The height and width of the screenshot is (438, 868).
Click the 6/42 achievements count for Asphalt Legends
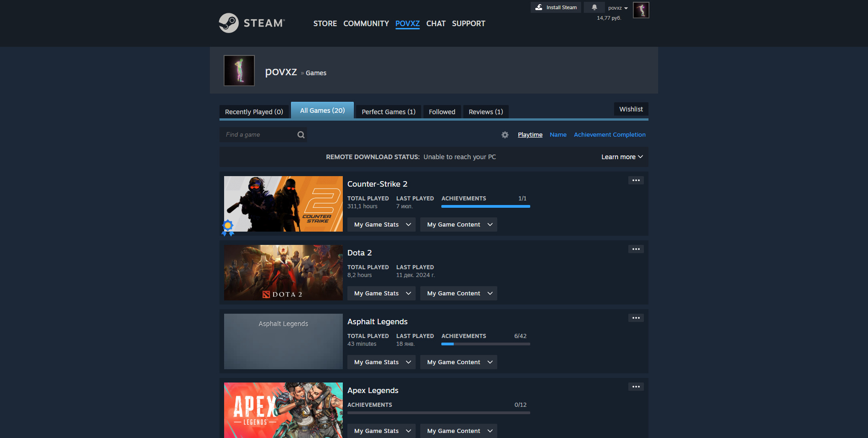520,336
